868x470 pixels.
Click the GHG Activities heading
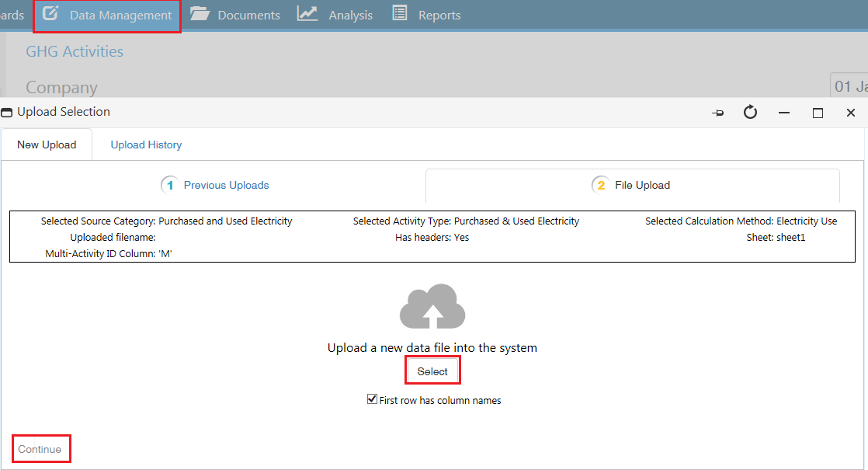(74, 51)
